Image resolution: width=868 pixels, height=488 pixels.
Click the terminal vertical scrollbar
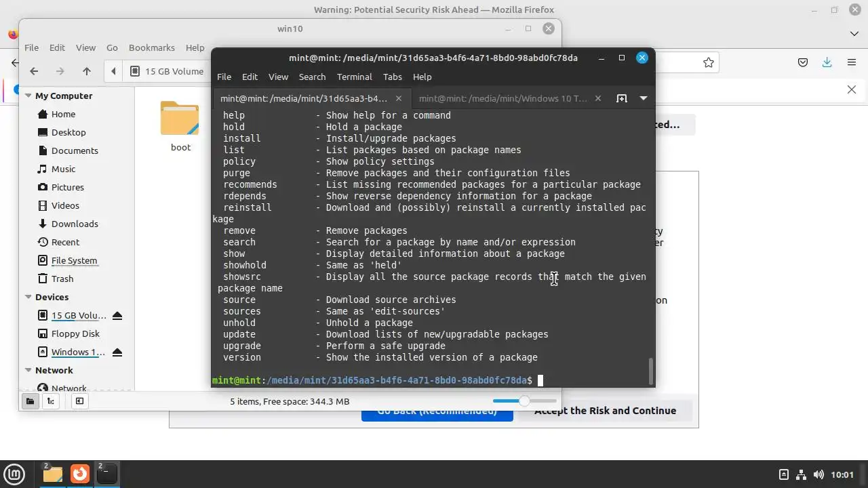point(651,370)
